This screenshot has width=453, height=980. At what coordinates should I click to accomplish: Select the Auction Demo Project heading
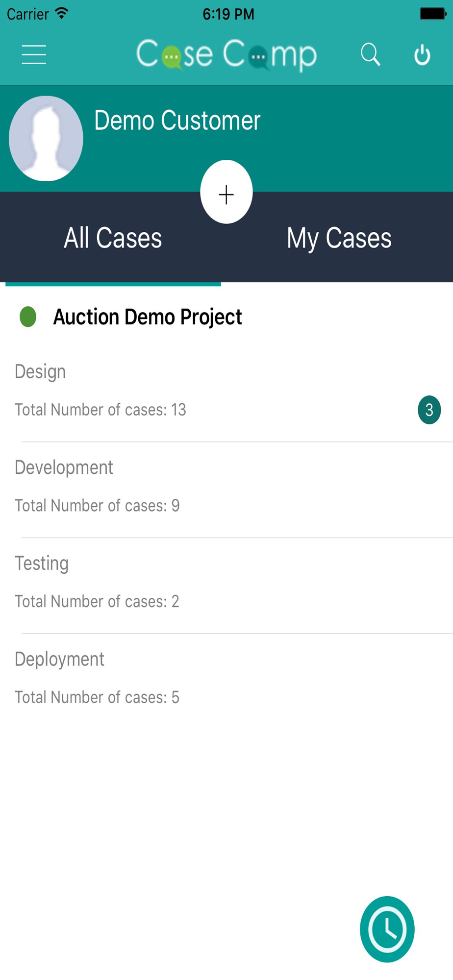tap(148, 317)
